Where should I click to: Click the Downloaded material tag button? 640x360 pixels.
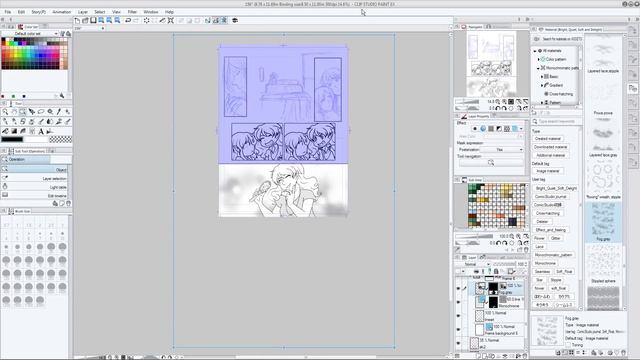tap(551, 147)
